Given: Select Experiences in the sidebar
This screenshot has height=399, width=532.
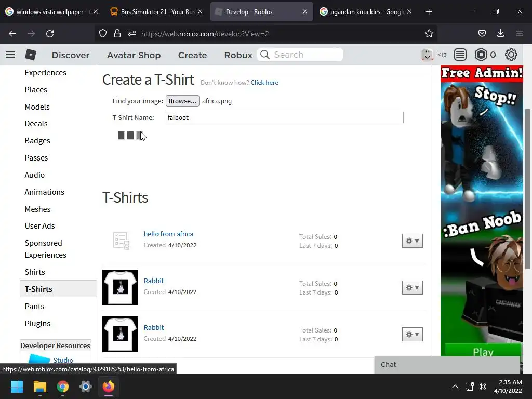Looking at the screenshot, I should pyautogui.click(x=46, y=73).
